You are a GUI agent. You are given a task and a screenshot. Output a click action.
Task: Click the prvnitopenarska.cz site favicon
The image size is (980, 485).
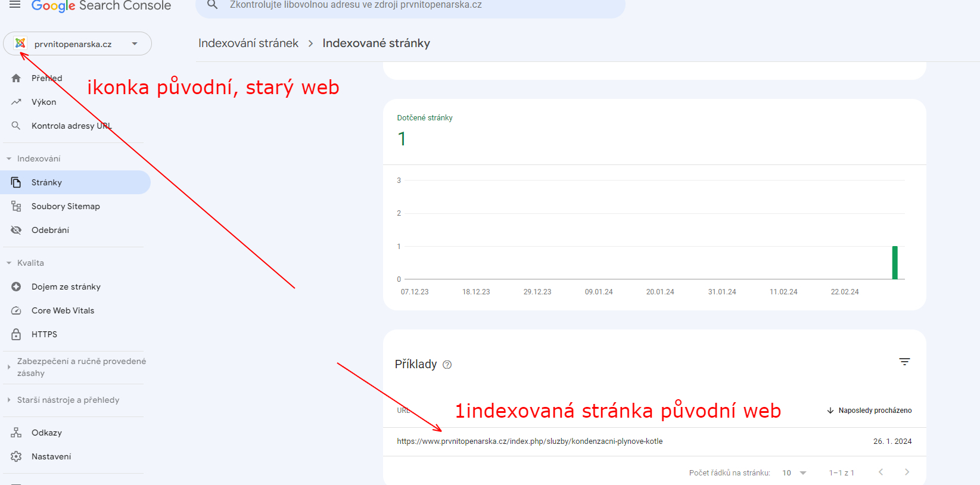coord(20,43)
